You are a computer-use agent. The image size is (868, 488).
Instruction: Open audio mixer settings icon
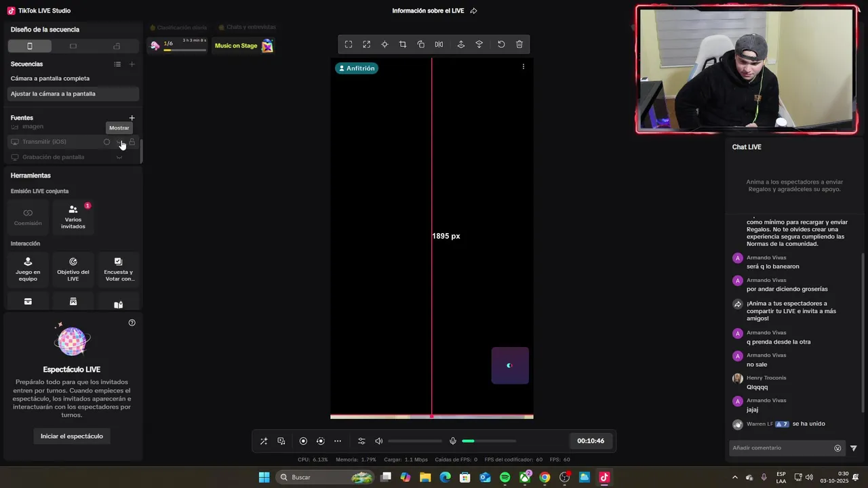coord(361,441)
